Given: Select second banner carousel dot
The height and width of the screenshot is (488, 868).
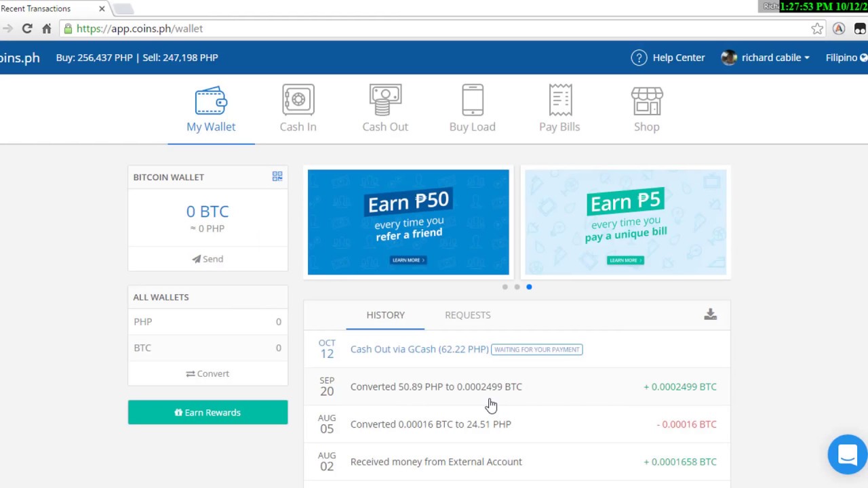Looking at the screenshot, I should (x=517, y=287).
